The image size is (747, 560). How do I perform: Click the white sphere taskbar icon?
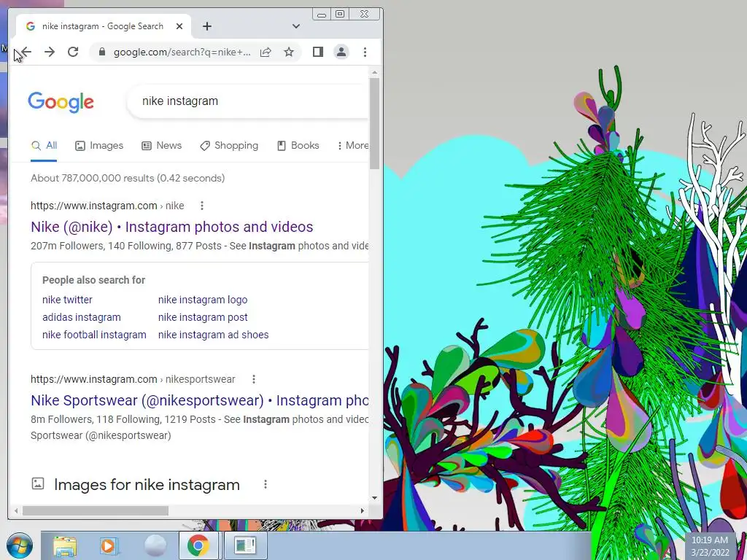click(x=155, y=545)
